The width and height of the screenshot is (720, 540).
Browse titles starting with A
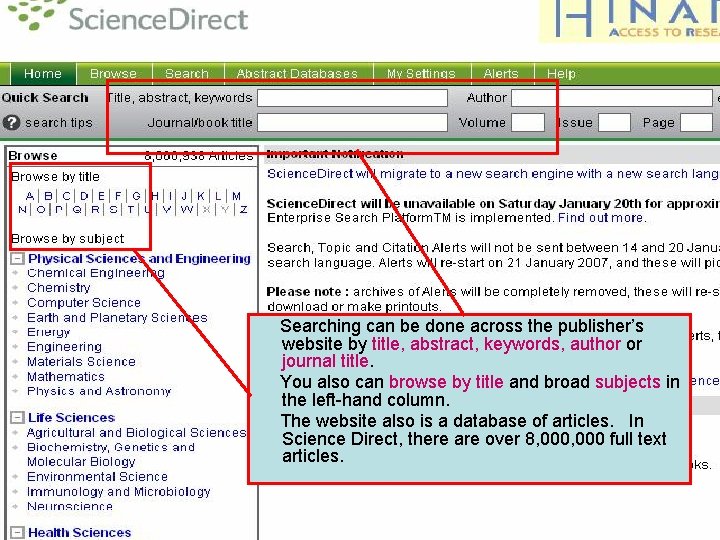(x=30, y=196)
